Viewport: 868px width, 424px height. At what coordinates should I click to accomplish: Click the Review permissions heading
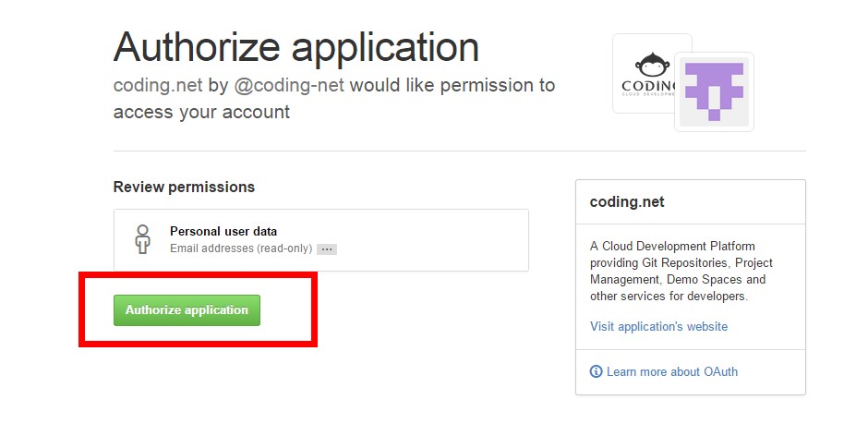point(184,187)
